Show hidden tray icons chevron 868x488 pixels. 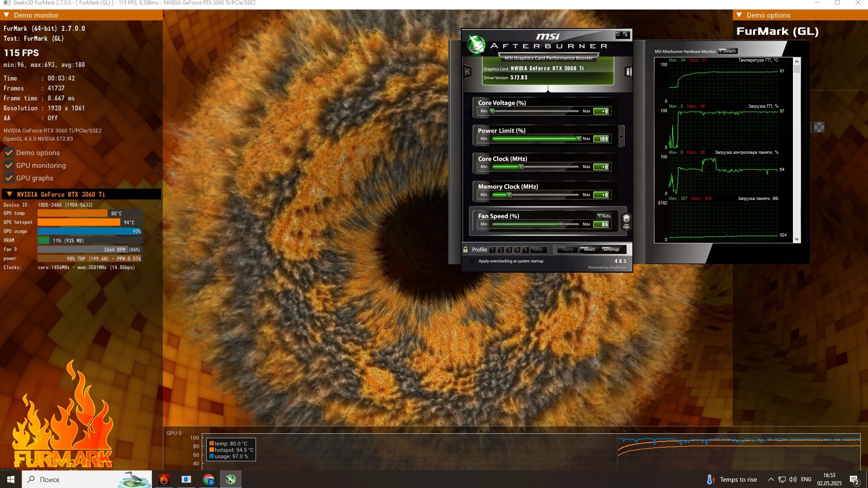click(x=771, y=479)
